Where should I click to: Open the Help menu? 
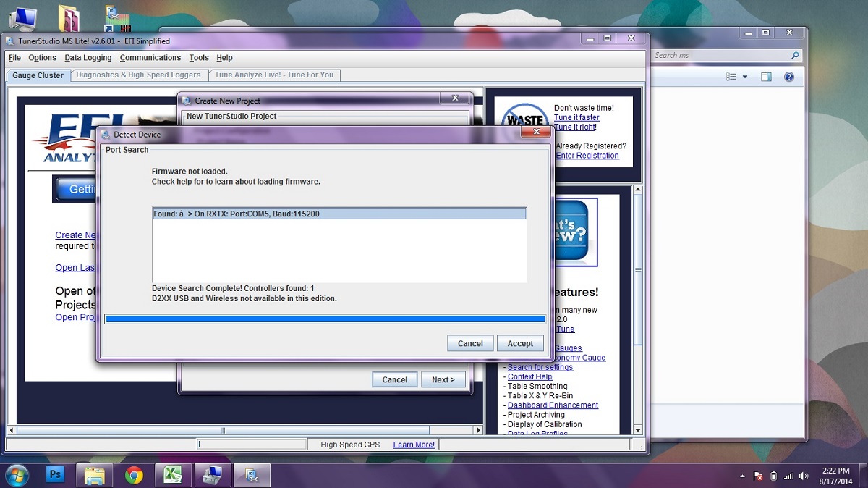[x=224, y=58]
